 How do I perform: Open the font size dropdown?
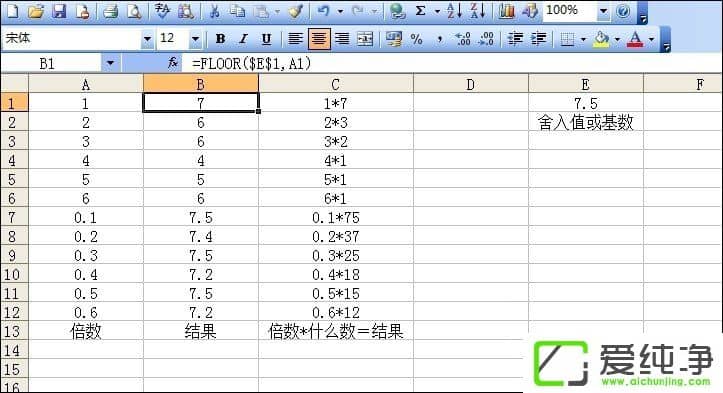(196, 39)
